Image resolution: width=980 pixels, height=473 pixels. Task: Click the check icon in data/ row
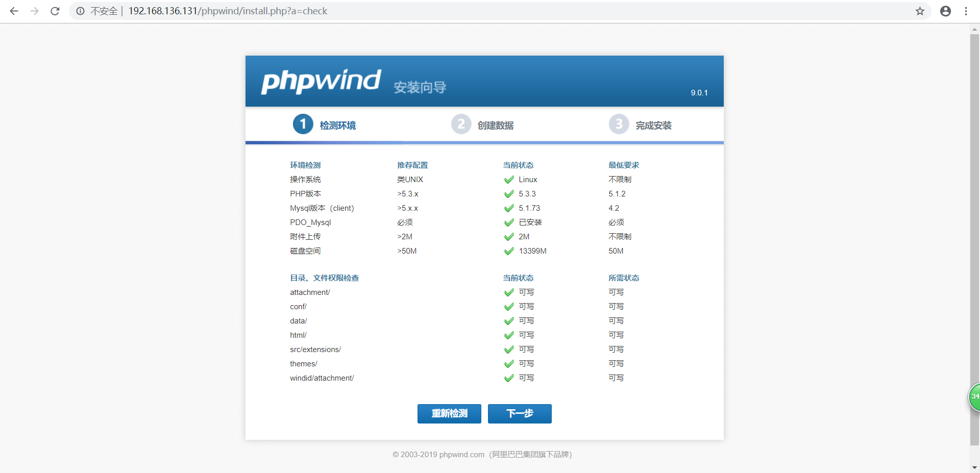tap(509, 321)
